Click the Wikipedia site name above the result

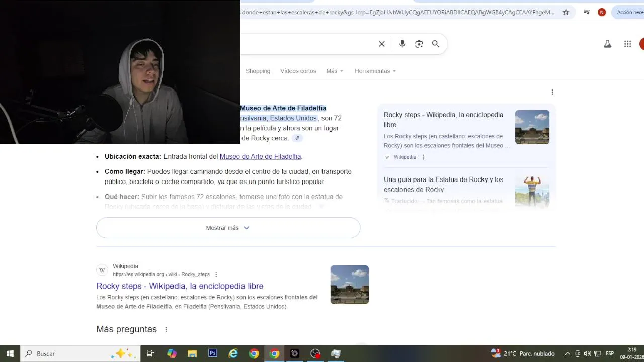click(x=125, y=266)
